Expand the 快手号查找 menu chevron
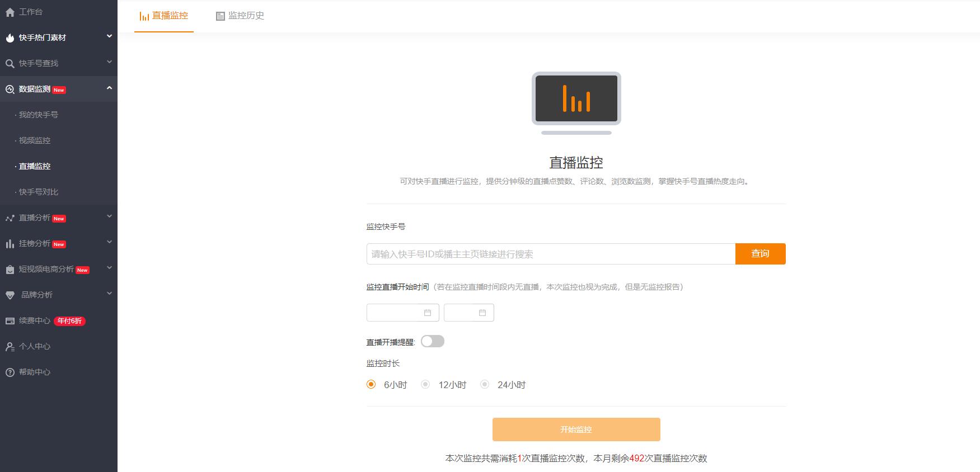The image size is (980, 472). 109,62
